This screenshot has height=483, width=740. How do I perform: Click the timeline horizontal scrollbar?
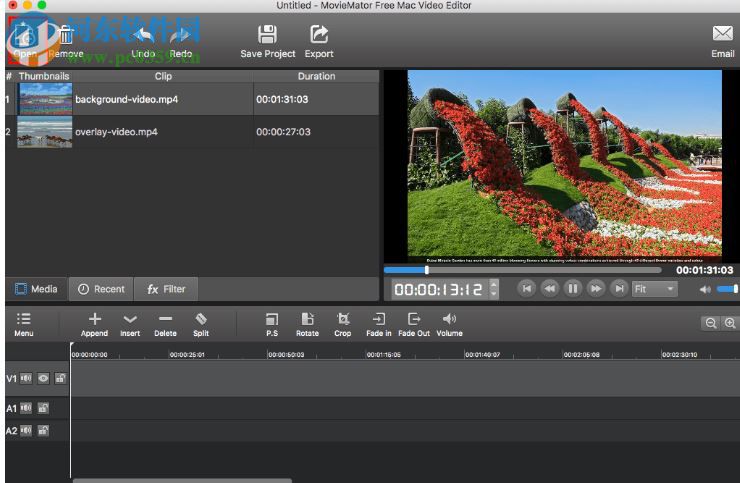[182, 480]
